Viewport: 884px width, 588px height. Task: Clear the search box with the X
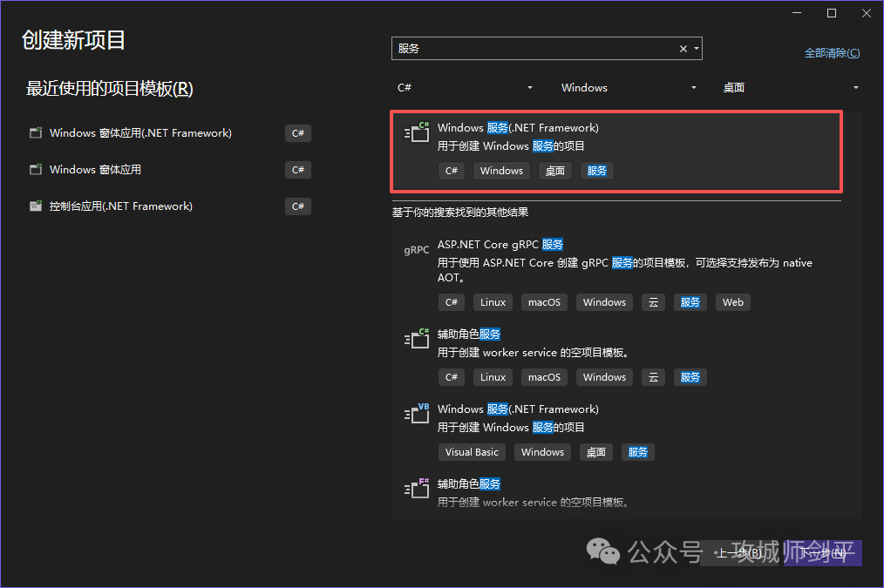tap(683, 49)
